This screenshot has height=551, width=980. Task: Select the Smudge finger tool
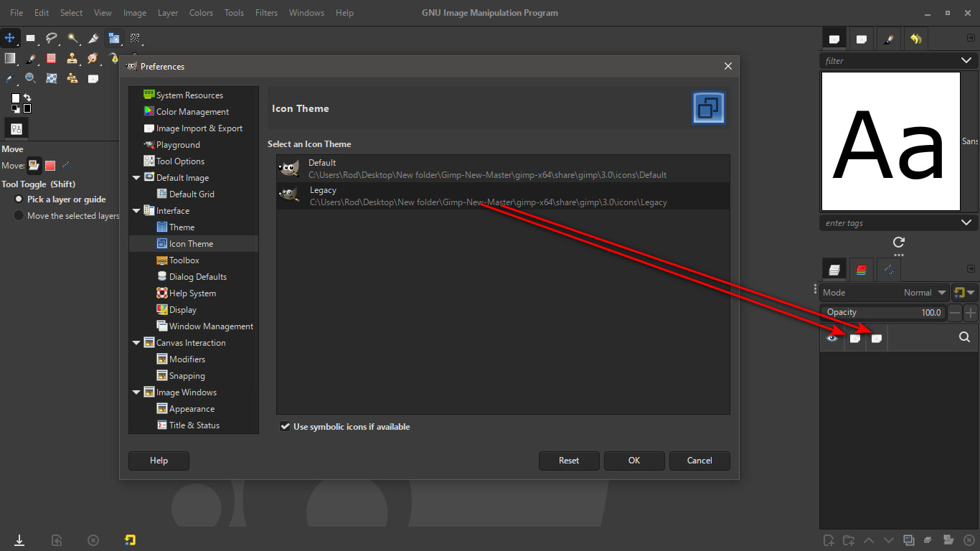click(x=93, y=58)
